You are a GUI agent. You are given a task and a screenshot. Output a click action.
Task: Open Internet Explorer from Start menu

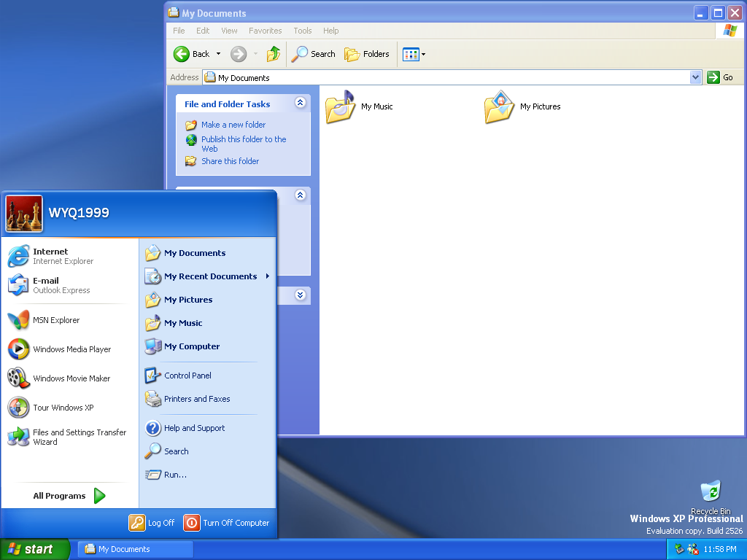51,256
